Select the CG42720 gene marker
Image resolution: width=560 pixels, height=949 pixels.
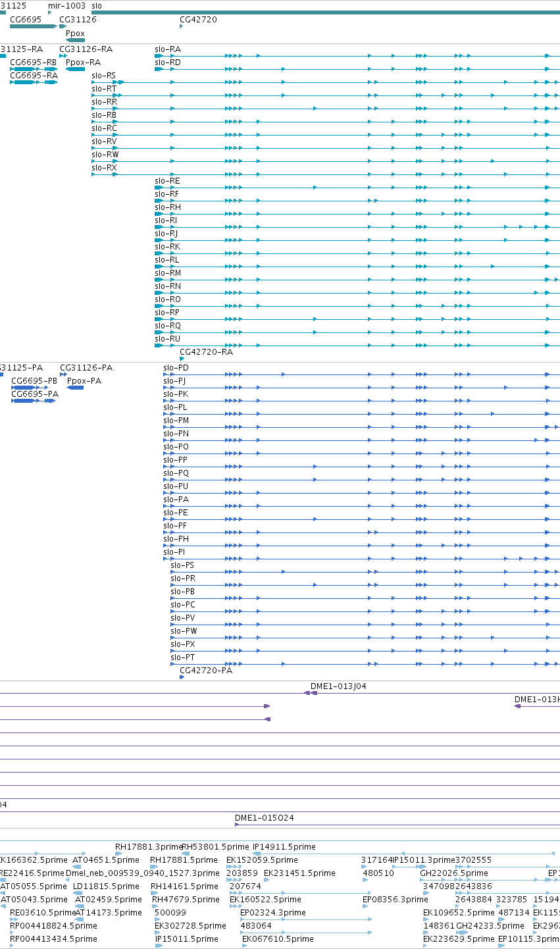coord(182,26)
